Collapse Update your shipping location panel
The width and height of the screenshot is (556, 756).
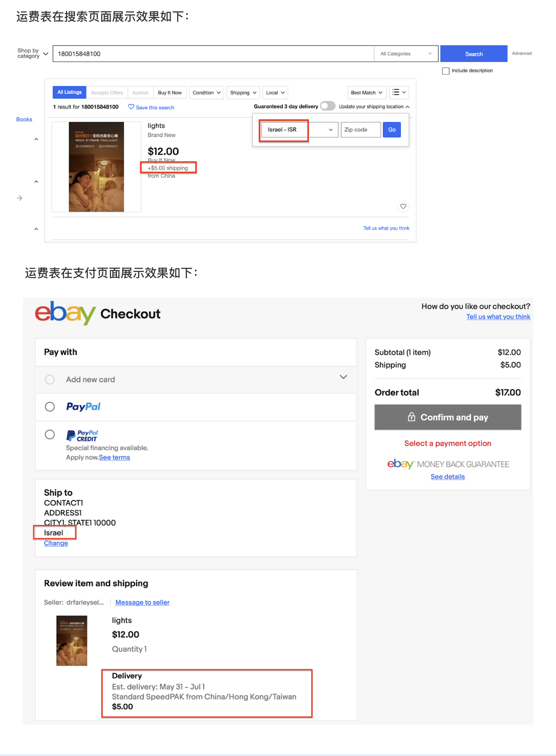coord(374,107)
